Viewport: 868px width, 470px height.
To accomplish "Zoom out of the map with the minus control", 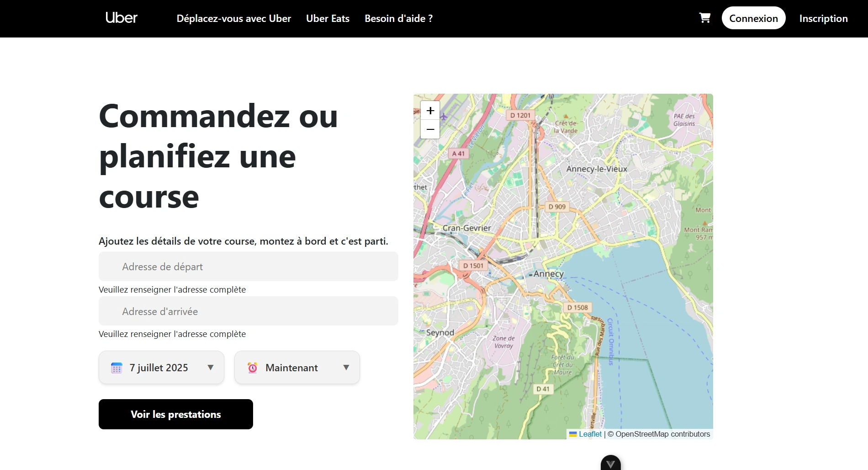I will (x=430, y=129).
